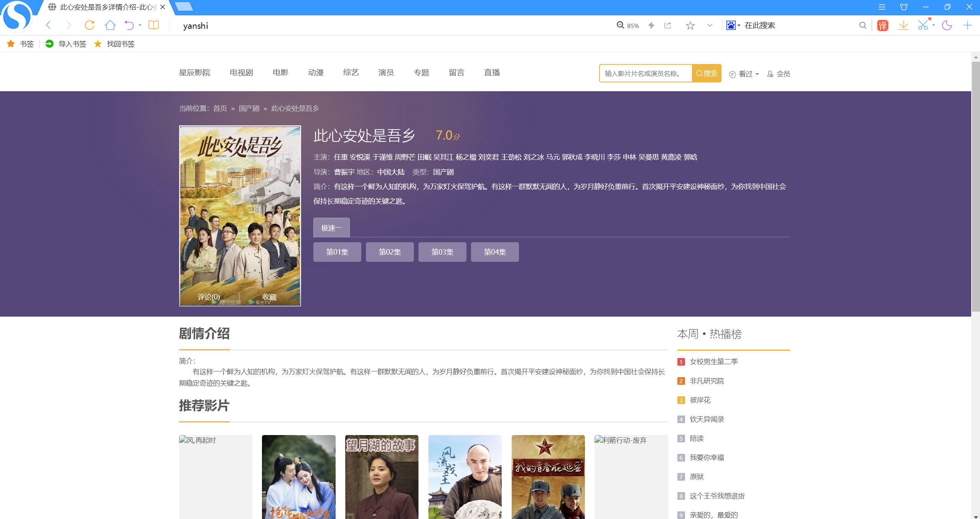Screen dimensions: 980x519
Task: Click the movie name search input field
Action: (x=646, y=73)
